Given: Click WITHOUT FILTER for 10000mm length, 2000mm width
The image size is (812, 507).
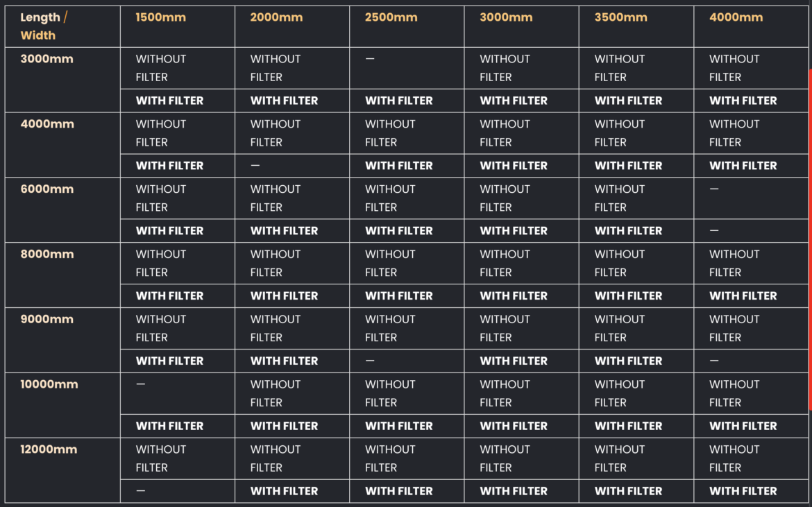Looking at the screenshot, I should [x=276, y=393].
